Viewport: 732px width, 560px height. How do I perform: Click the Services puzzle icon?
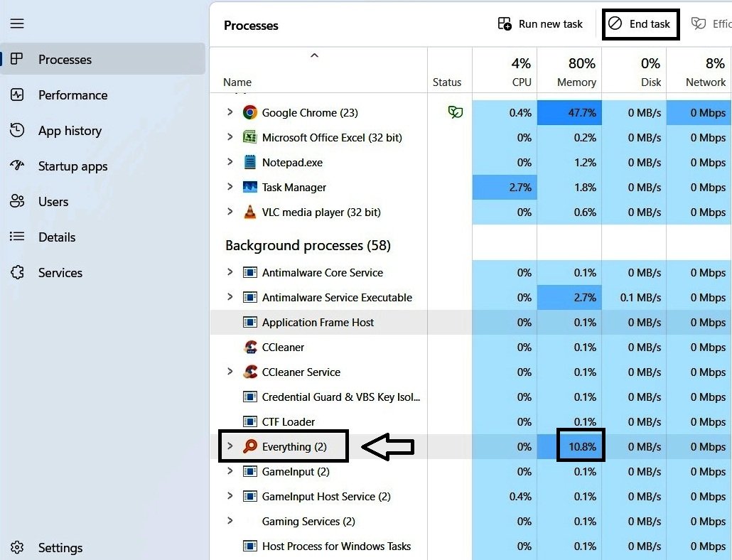pyautogui.click(x=17, y=272)
